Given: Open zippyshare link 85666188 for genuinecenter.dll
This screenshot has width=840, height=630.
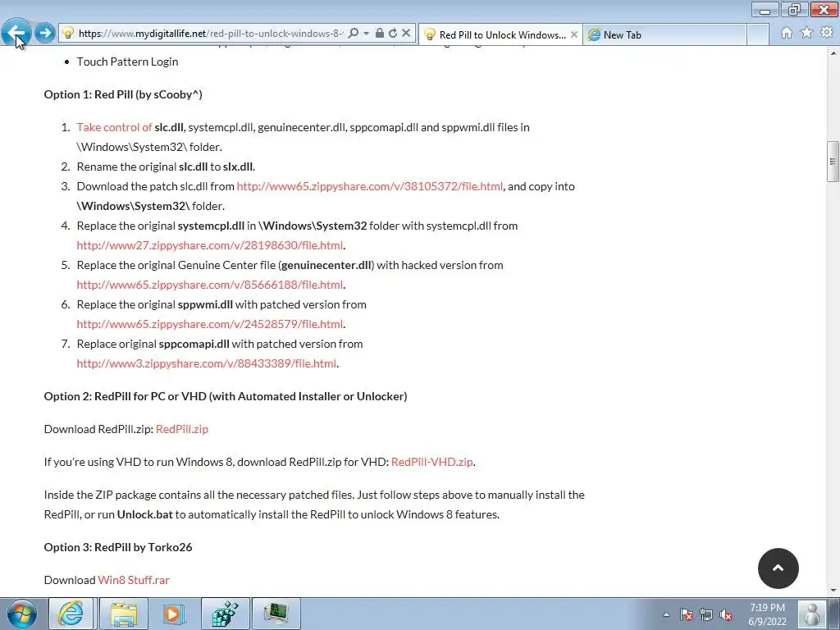Looking at the screenshot, I should (x=209, y=285).
